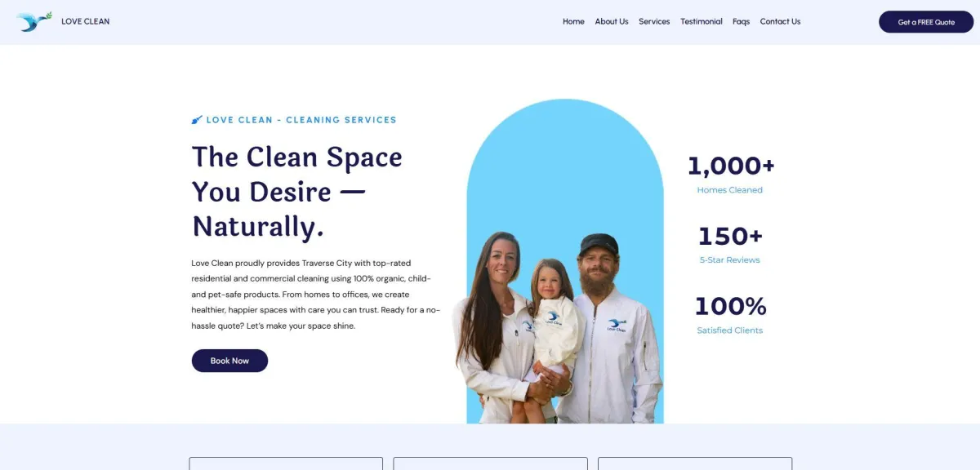Click the LOVE CLEAN brand text
Viewport: 980px width, 470px height.
(85, 22)
